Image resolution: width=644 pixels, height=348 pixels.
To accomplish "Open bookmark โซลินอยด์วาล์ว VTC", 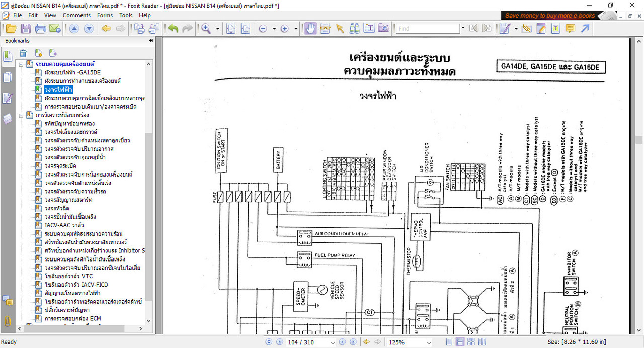I will point(68,276).
